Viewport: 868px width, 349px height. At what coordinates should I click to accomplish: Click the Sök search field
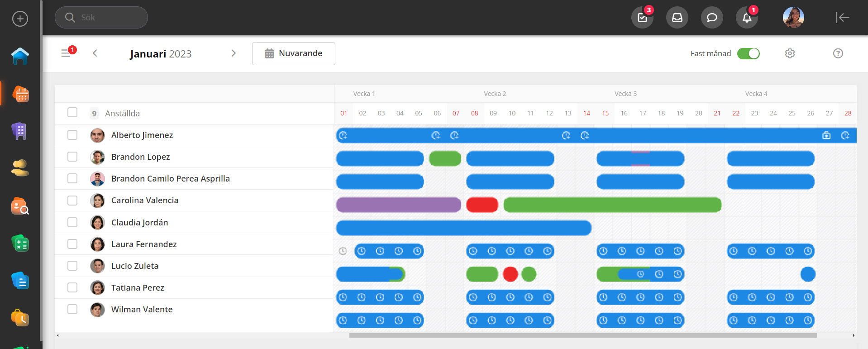pyautogui.click(x=101, y=18)
